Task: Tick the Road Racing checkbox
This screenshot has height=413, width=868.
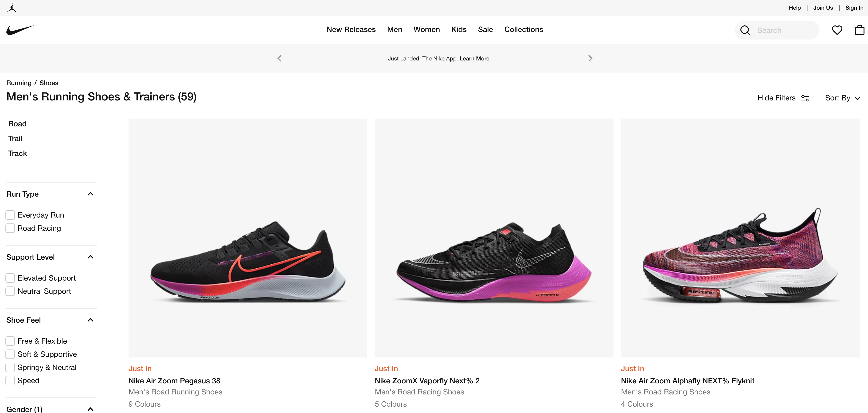Action: [x=10, y=228]
